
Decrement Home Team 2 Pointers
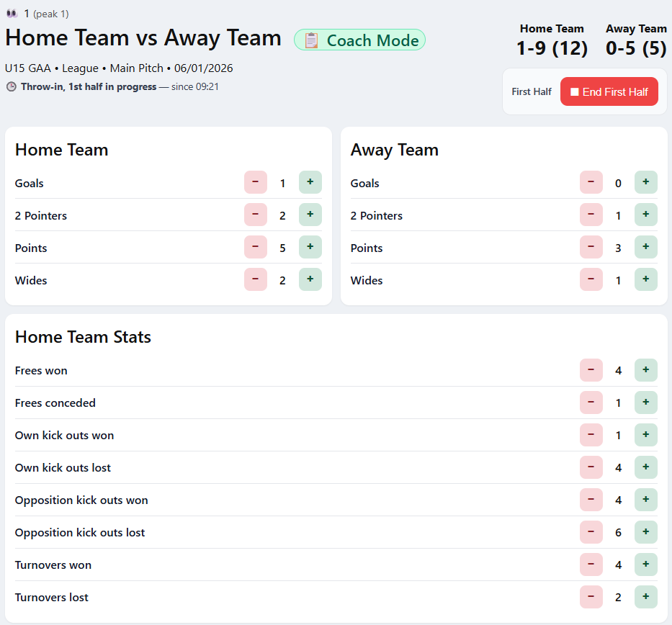pyautogui.click(x=256, y=215)
